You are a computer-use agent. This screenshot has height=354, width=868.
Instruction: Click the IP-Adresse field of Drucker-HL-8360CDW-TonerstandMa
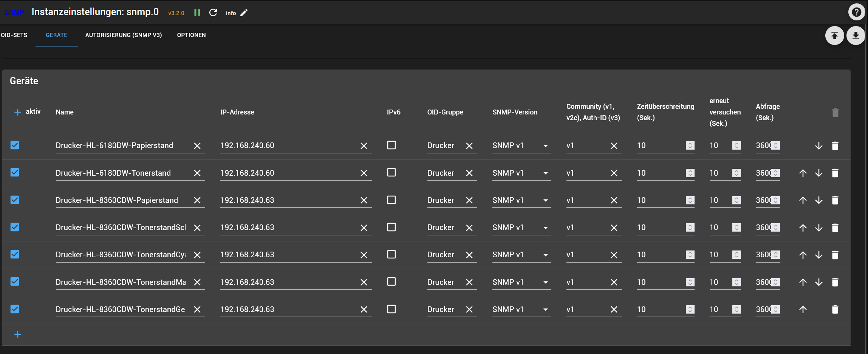287,282
